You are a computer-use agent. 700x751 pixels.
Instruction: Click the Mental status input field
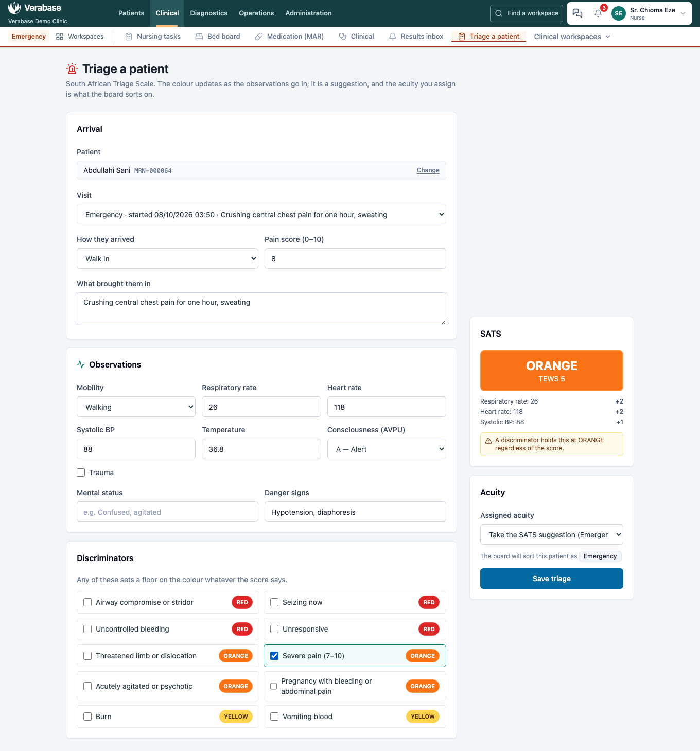167,512
